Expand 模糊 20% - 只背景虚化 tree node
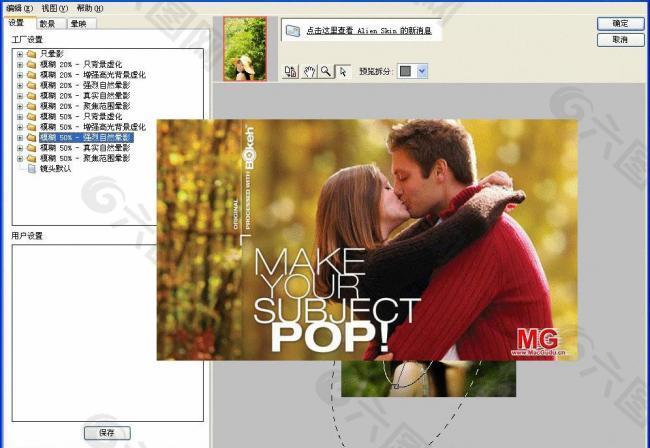 19,64
